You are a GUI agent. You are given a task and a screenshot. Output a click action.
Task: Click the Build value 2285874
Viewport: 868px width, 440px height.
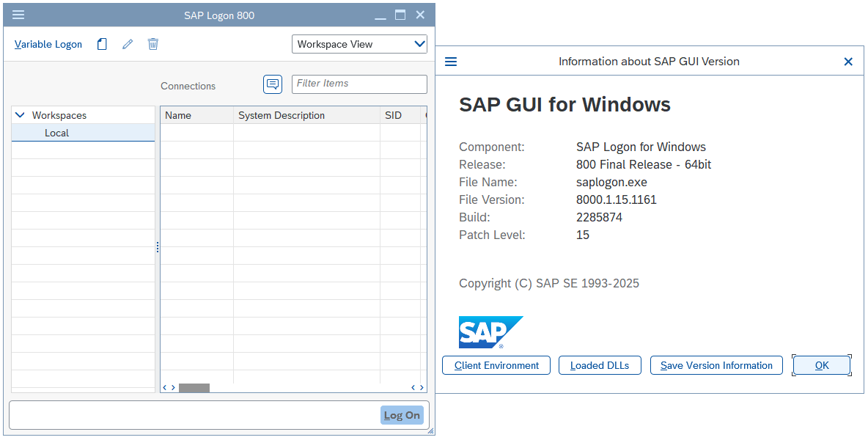(x=599, y=218)
